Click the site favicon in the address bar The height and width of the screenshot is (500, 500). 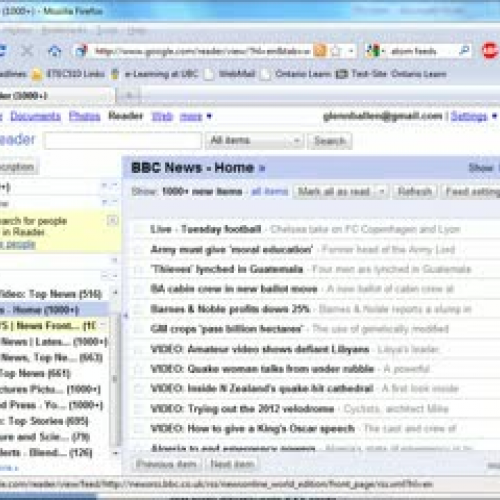click(81, 51)
